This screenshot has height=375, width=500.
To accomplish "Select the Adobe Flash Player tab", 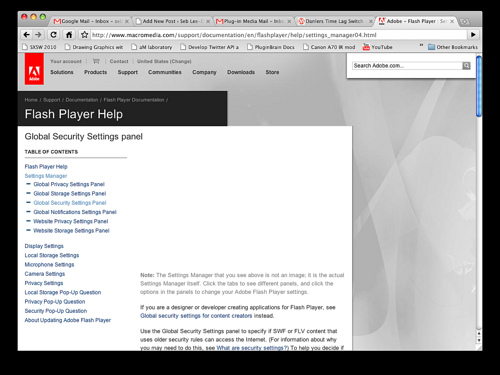I will (x=416, y=21).
